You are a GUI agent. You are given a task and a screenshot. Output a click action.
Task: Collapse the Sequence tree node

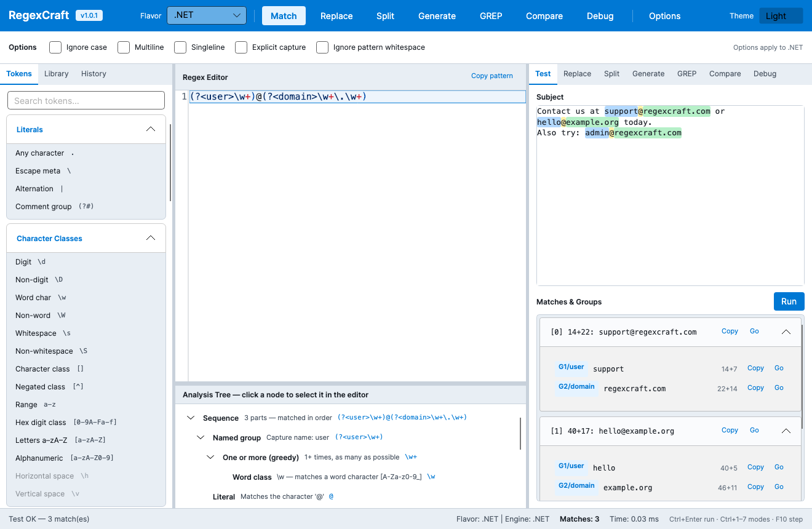pyautogui.click(x=191, y=418)
